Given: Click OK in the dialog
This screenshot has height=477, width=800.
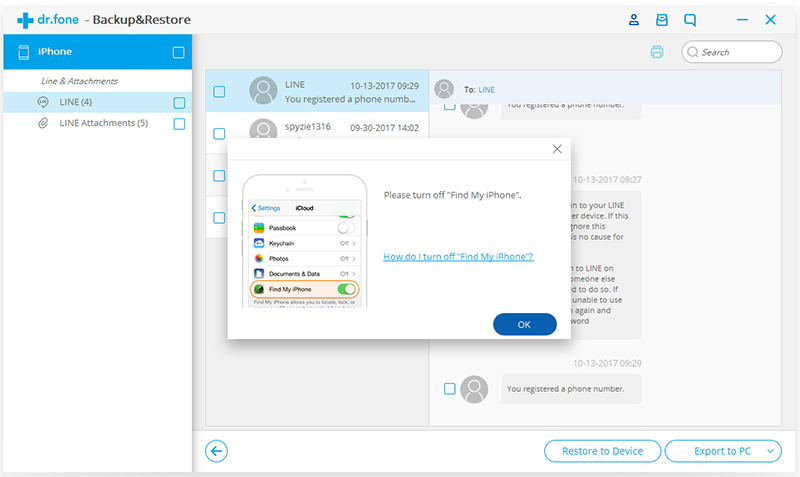Looking at the screenshot, I should point(524,324).
